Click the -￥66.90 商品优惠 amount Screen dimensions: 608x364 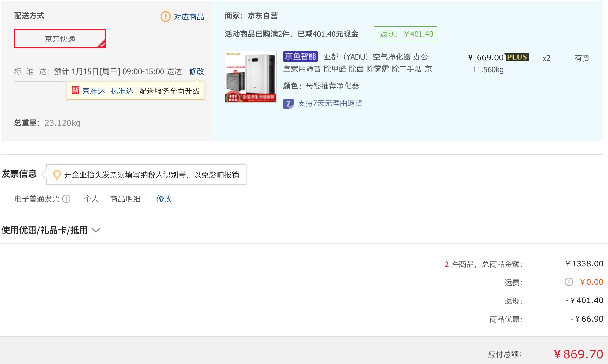point(587,319)
